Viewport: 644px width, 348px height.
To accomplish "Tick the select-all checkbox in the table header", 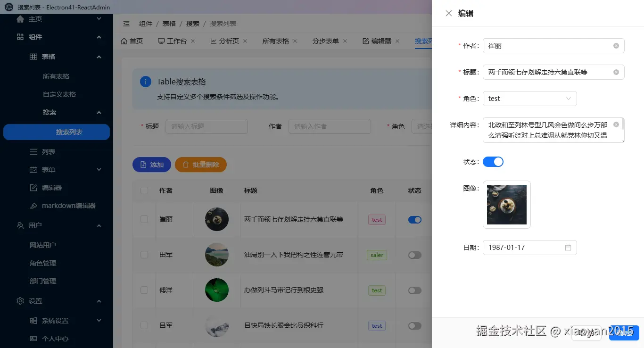I will pos(144,191).
